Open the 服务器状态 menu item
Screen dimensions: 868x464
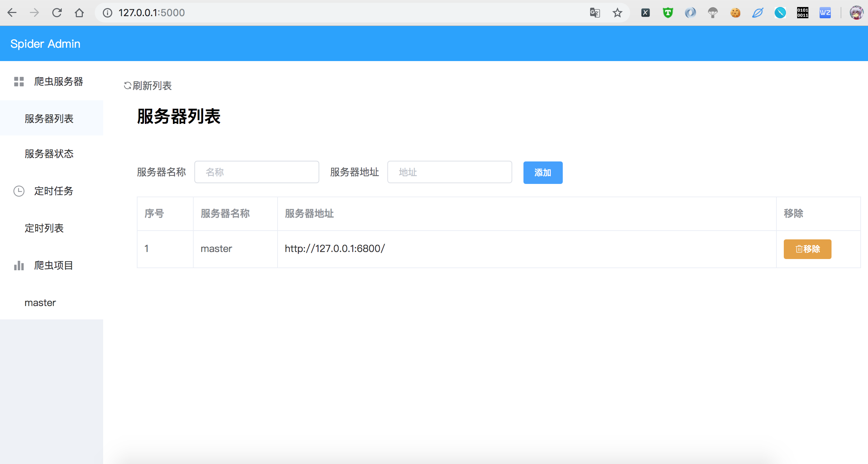[49, 154]
